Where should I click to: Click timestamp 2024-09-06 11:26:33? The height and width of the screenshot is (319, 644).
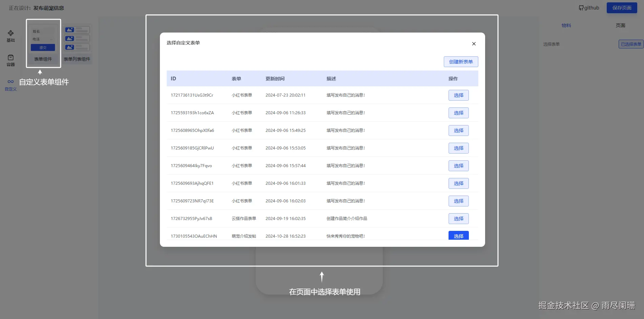point(286,113)
